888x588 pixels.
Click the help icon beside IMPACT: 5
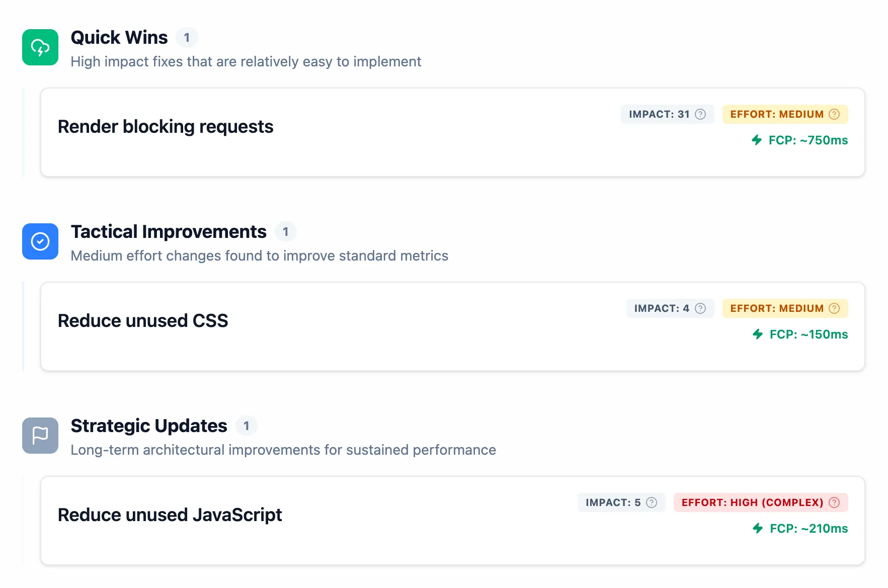click(x=651, y=502)
